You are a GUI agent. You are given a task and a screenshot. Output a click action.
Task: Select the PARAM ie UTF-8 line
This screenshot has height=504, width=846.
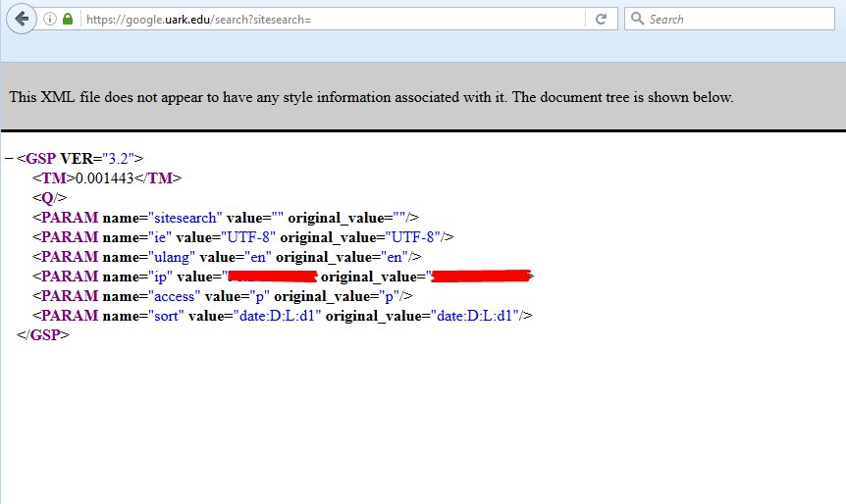(x=242, y=237)
